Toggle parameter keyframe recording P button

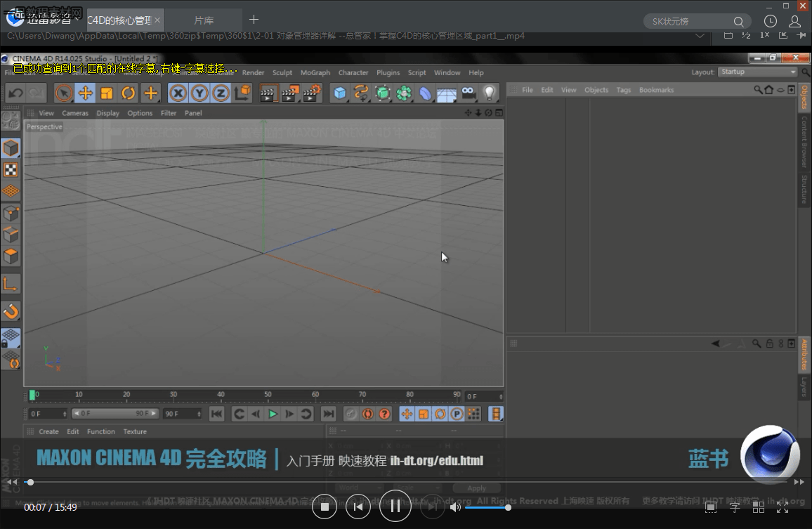[457, 414]
